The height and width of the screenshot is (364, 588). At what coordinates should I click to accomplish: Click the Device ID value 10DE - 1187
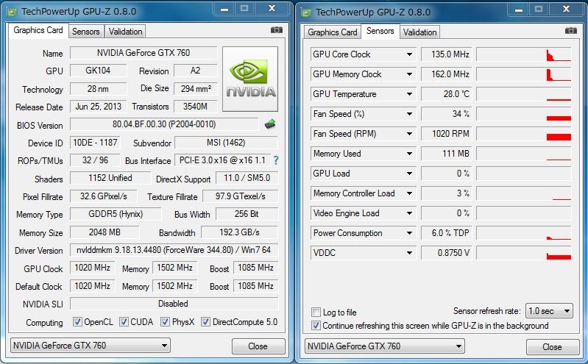(x=95, y=143)
